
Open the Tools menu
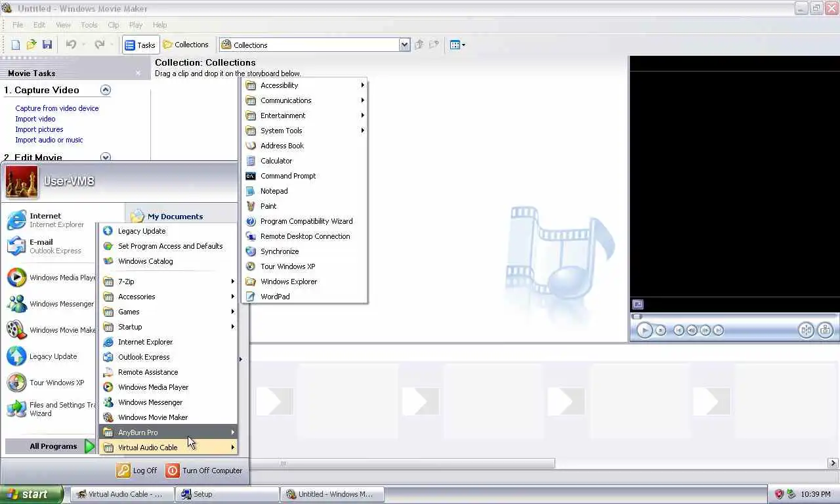click(89, 25)
